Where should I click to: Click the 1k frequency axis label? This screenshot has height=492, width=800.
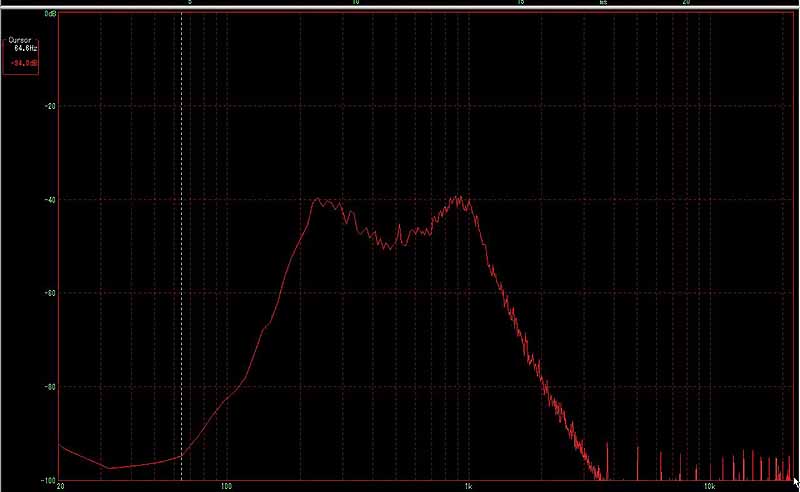coord(468,487)
